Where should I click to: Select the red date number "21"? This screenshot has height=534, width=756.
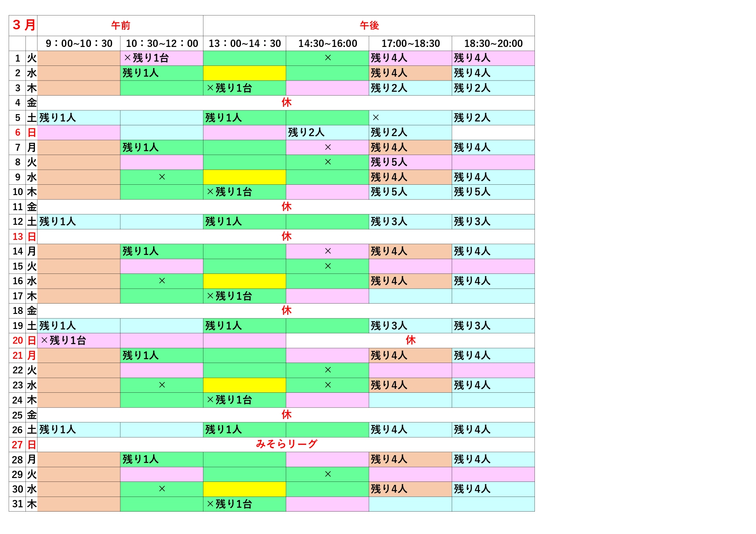18,356
